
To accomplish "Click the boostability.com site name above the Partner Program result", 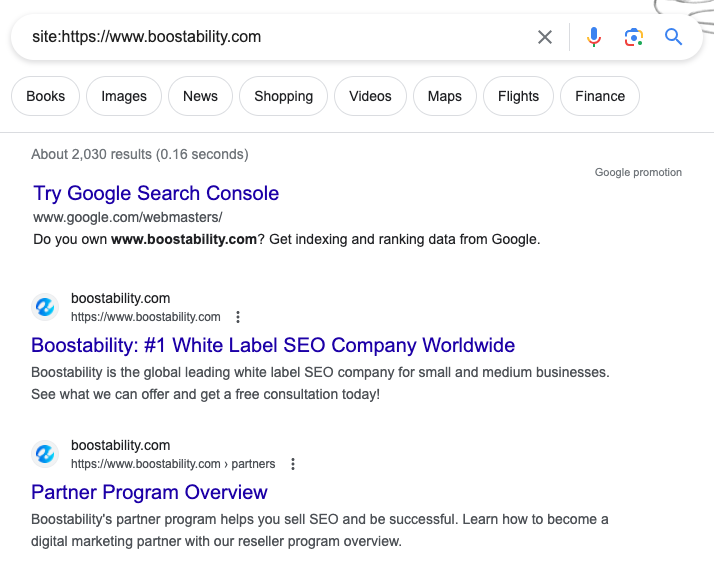I will (121, 445).
